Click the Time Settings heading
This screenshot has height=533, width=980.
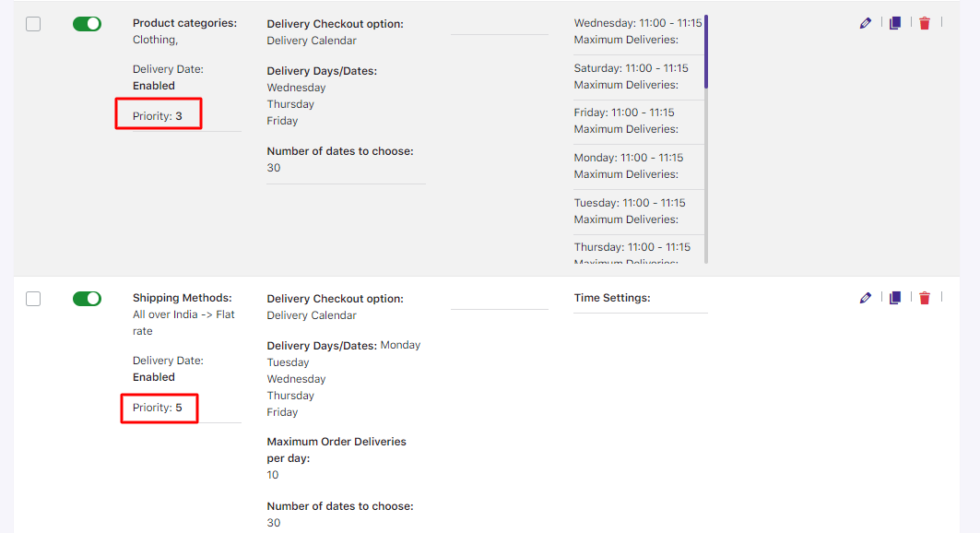612,298
